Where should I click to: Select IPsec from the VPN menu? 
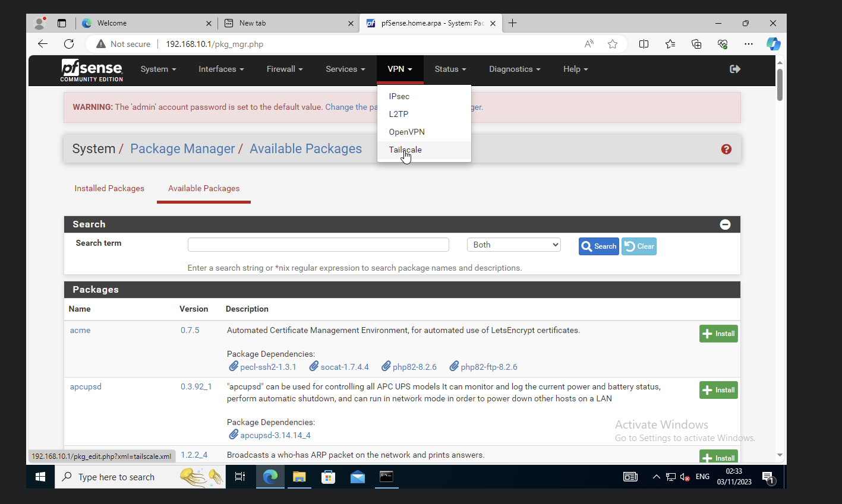424,96
